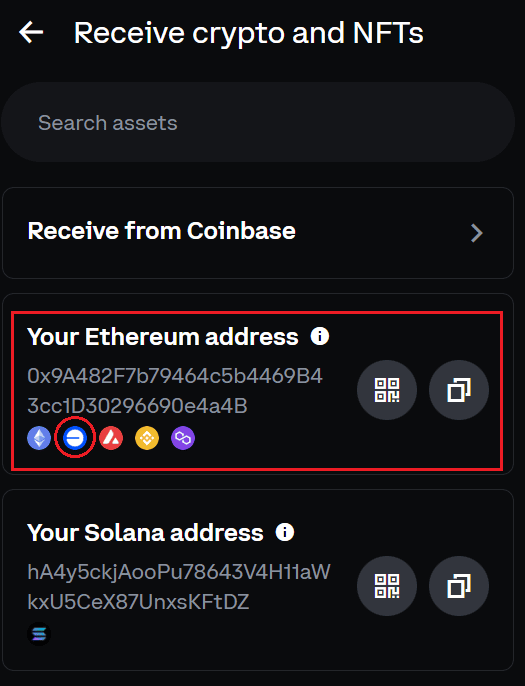Copy the Ethereum address
525x686 pixels.
458,390
